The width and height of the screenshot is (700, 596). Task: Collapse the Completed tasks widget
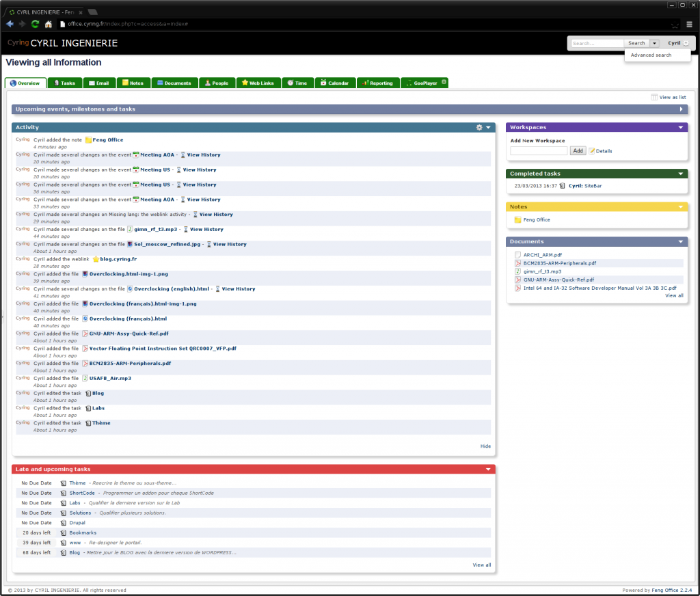pyautogui.click(x=681, y=174)
